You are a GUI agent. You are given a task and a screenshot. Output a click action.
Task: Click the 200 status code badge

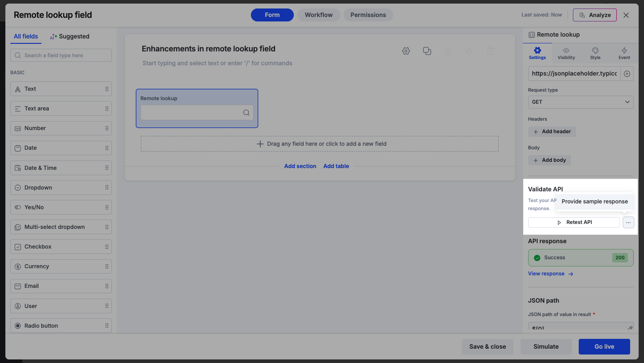click(x=620, y=258)
